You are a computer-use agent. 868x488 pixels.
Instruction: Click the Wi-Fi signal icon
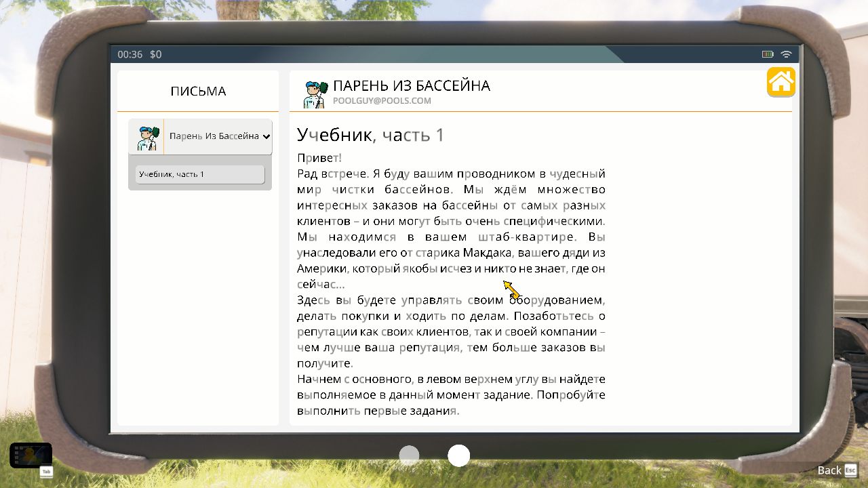pos(787,54)
